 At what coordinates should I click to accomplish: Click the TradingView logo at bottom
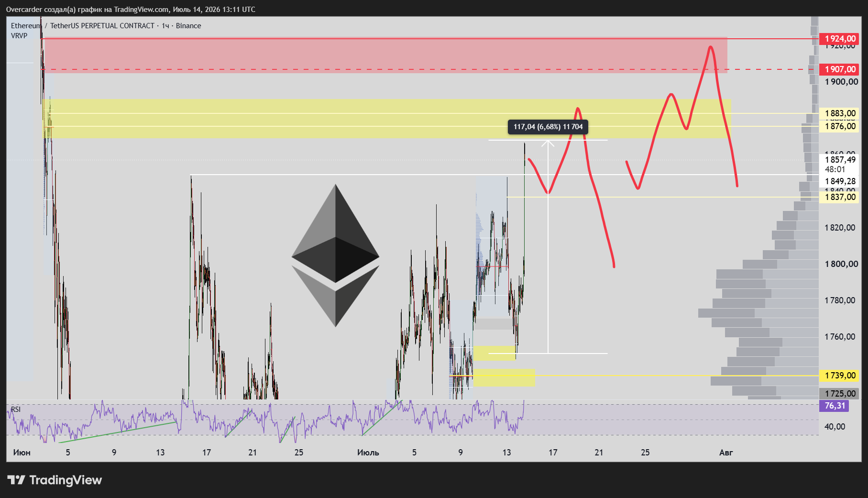55,480
